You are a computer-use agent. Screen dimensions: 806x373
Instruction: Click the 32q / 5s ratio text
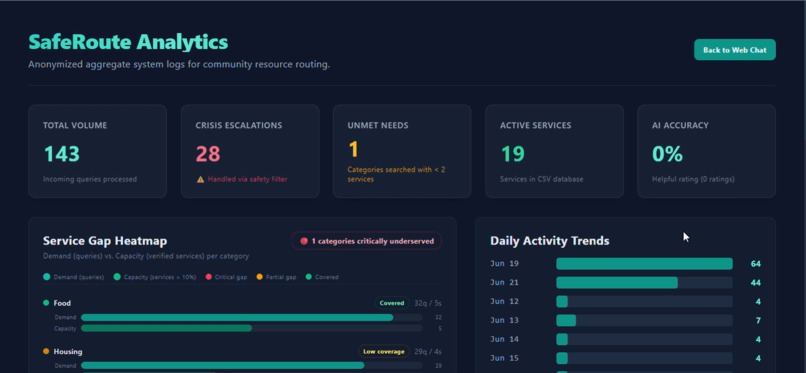click(x=428, y=303)
